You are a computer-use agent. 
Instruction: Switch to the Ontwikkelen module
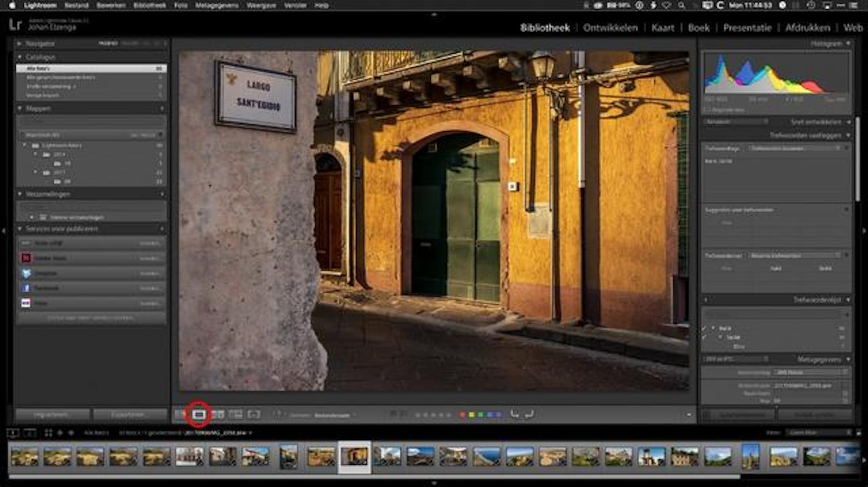pyautogui.click(x=610, y=28)
